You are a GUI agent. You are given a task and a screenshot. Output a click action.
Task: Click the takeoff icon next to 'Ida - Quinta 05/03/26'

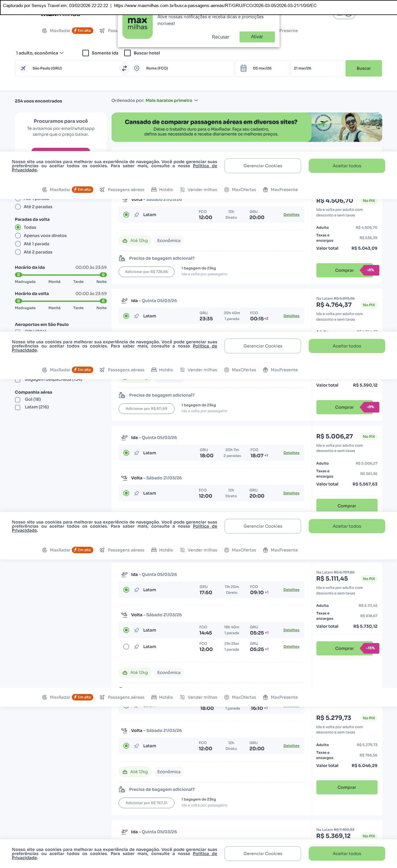124,301
